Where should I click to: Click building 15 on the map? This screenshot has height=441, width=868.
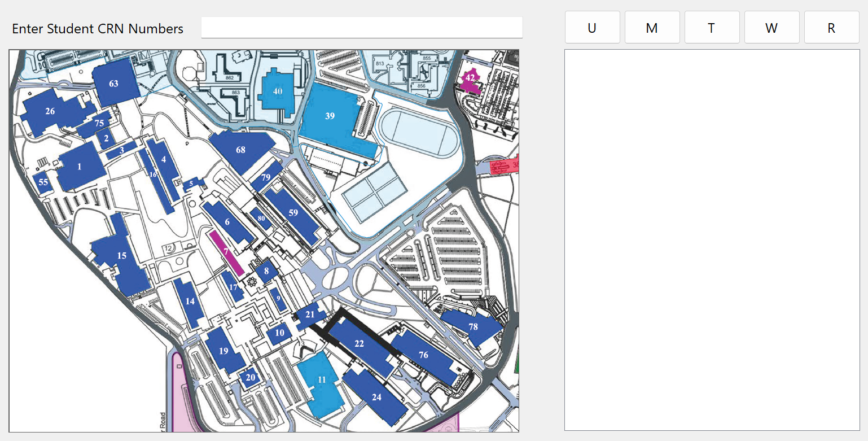click(121, 256)
